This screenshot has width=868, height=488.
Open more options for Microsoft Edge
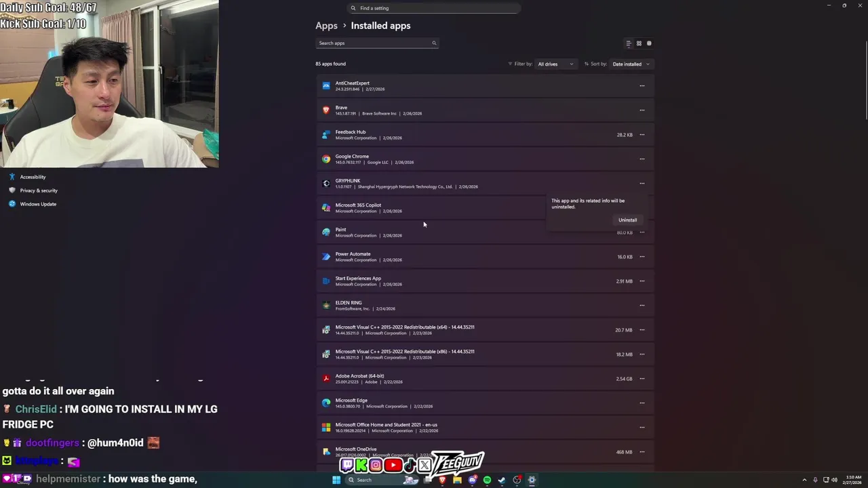pos(642,403)
